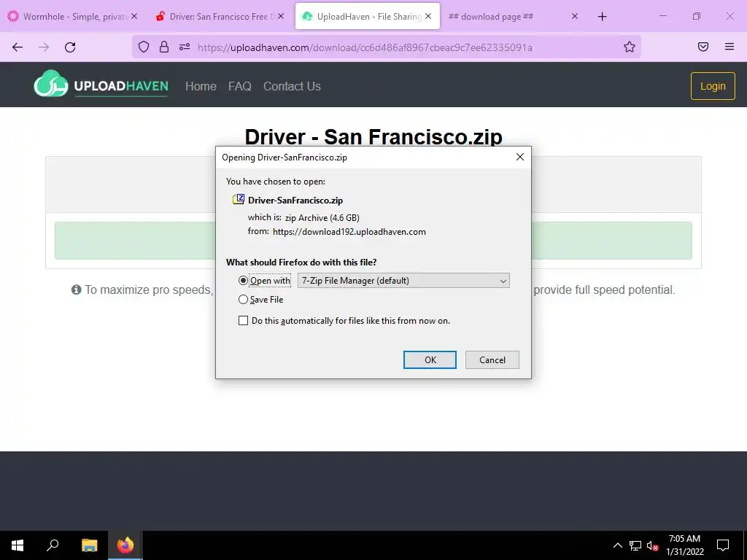The width and height of the screenshot is (747, 560).
Task: Open the Home nav link
Action: 201,86
